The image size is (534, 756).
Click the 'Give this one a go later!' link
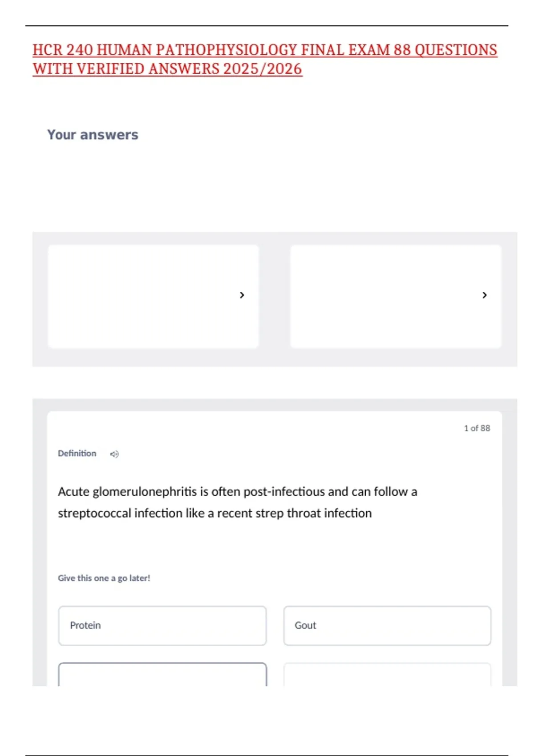click(x=104, y=578)
